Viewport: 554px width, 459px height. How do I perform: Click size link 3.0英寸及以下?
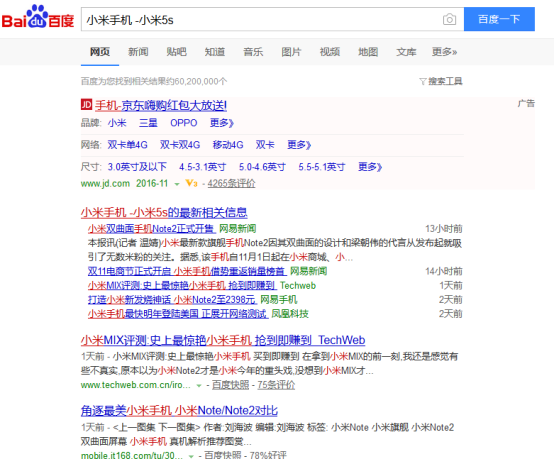coord(137,167)
